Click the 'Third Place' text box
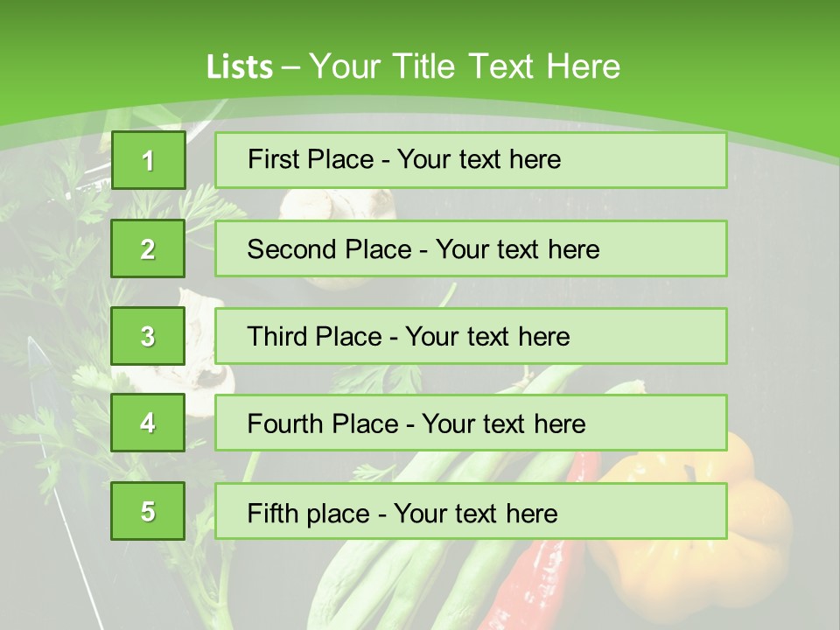840x630 pixels. coord(471,336)
